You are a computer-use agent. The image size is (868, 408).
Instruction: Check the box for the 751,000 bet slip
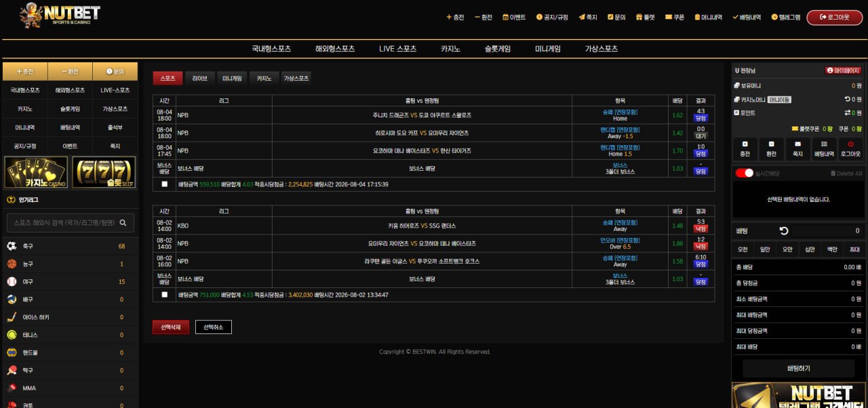click(165, 295)
